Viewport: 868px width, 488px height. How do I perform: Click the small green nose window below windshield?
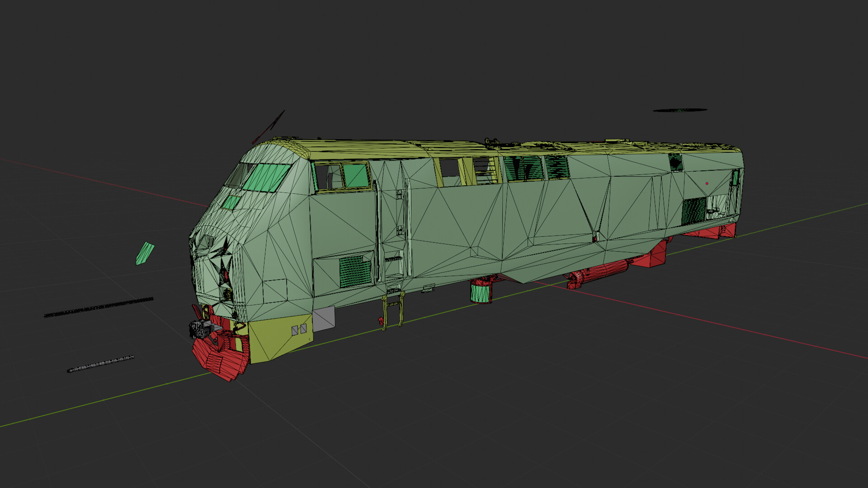(x=231, y=202)
